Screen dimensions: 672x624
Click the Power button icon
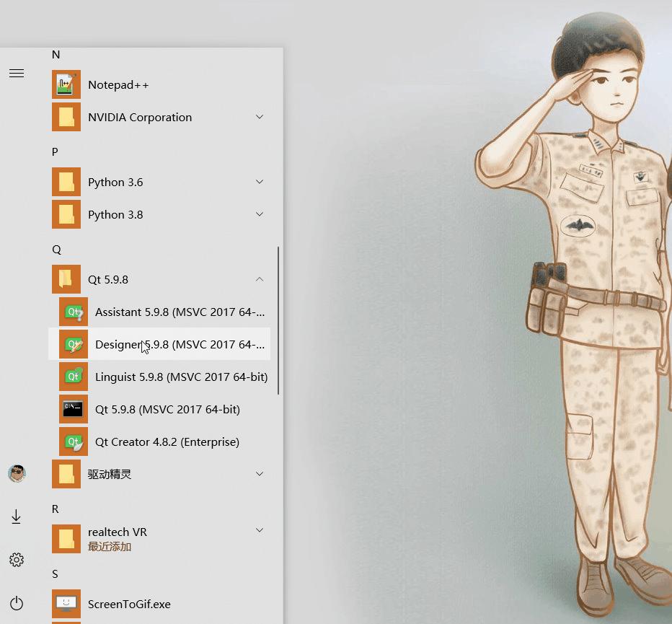[x=17, y=603]
